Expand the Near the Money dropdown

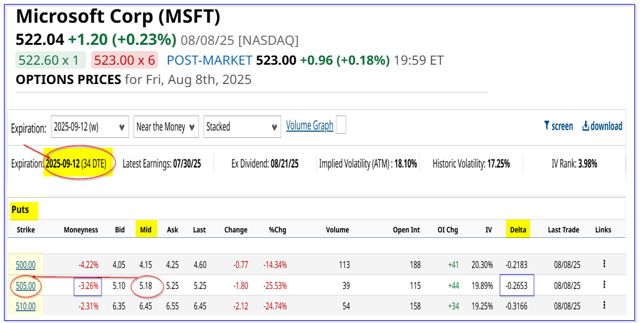point(166,127)
